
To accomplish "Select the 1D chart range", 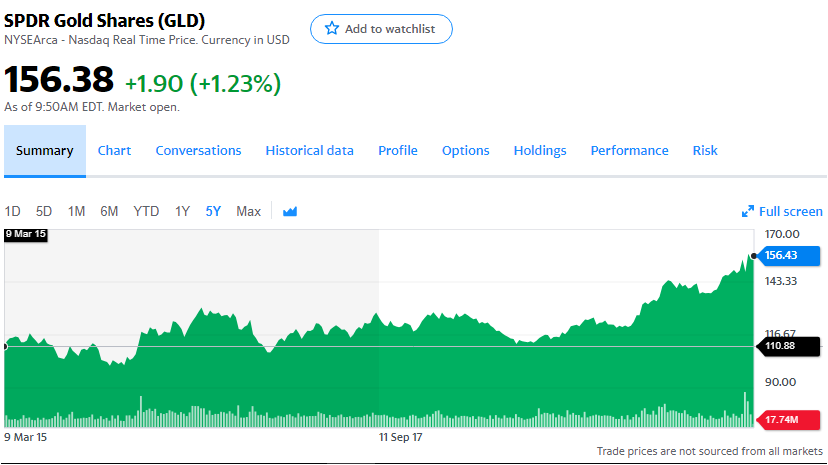I will coord(13,212).
